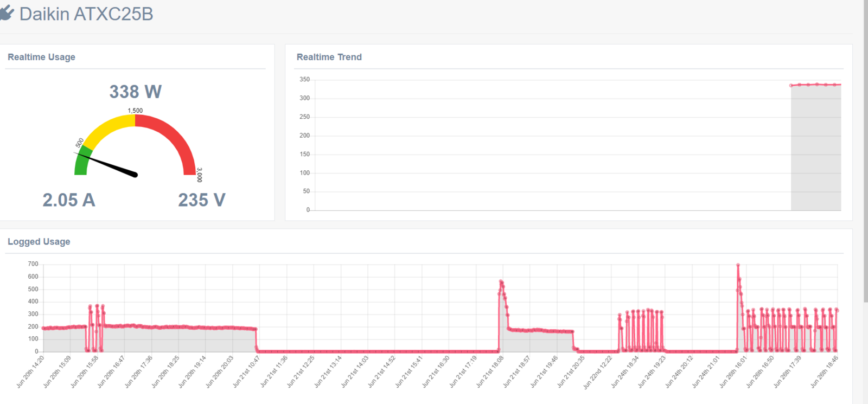868x404 pixels.
Task: Click the plug icon beside Daikin ATXC25B
Action: 7,13
